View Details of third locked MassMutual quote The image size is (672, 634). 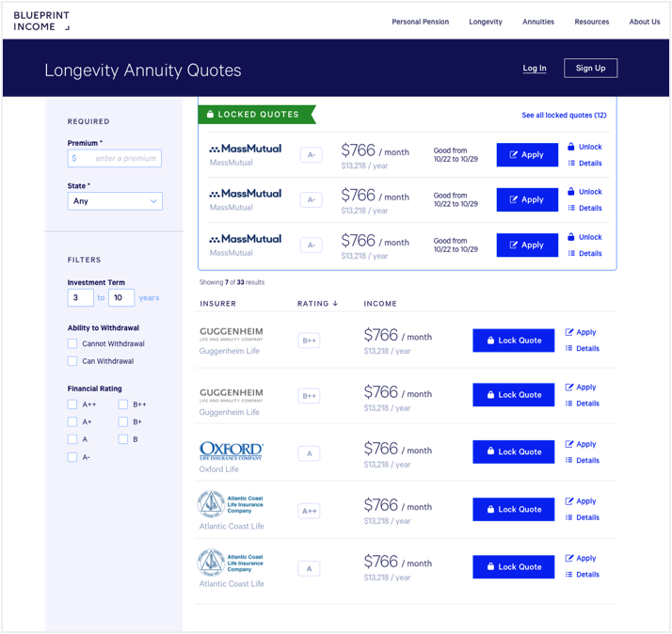pyautogui.click(x=584, y=254)
